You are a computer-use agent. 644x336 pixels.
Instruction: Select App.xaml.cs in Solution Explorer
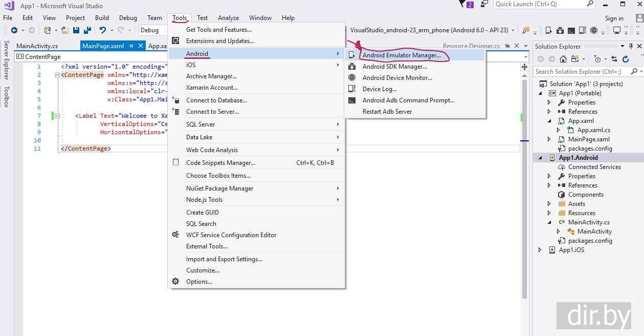pos(594,130)
